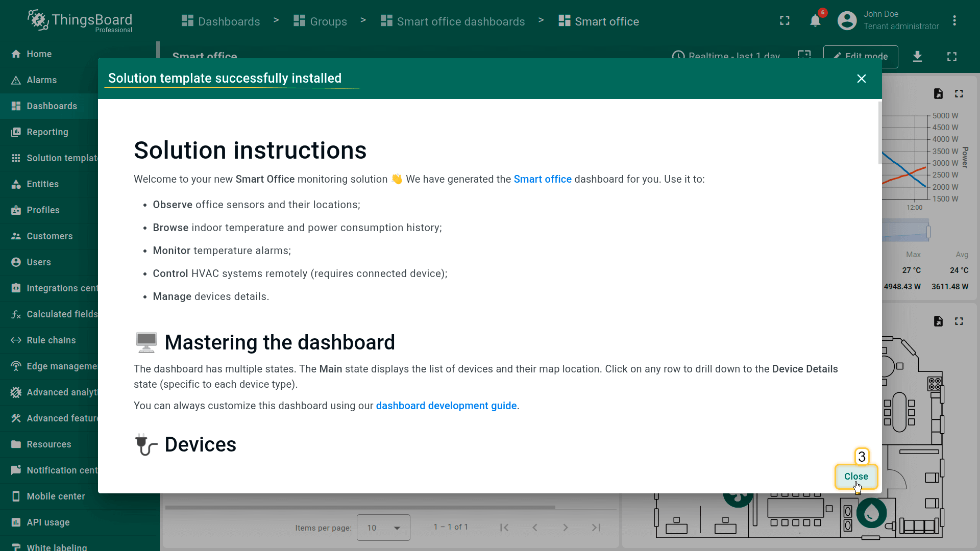Image resolution: width=980 pixels, height=551 pixels.
Task: Expand floor plan widget to fullscreen
Action: coord(959,321)
